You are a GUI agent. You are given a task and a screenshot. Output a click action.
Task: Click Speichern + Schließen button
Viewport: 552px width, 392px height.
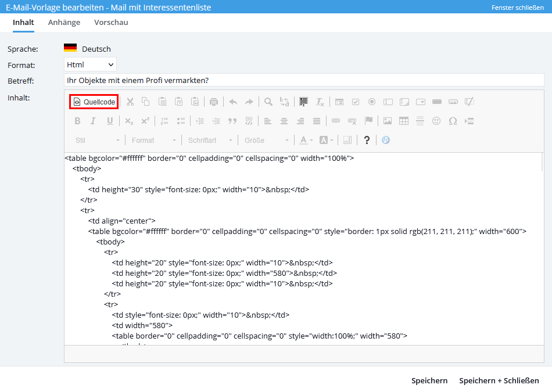[x=499, y=380]
